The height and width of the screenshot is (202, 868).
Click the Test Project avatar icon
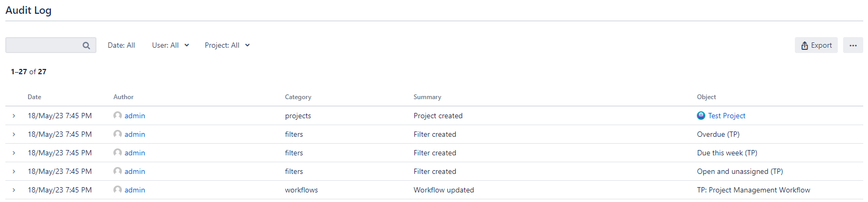[x=701, y=116]
